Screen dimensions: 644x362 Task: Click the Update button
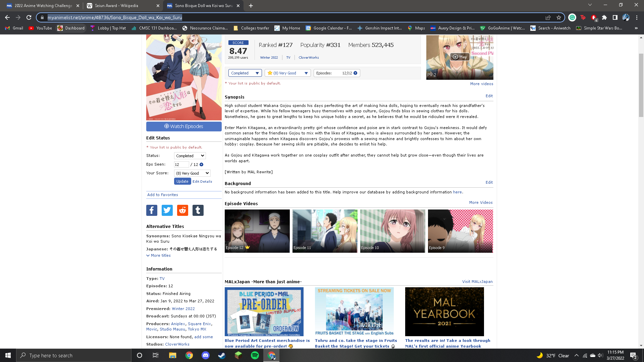[x=182, y=181]
